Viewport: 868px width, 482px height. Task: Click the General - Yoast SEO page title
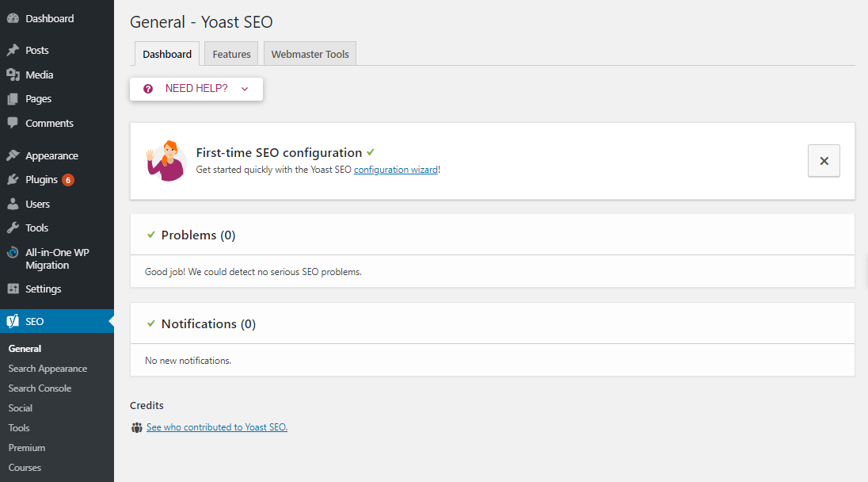201,22
